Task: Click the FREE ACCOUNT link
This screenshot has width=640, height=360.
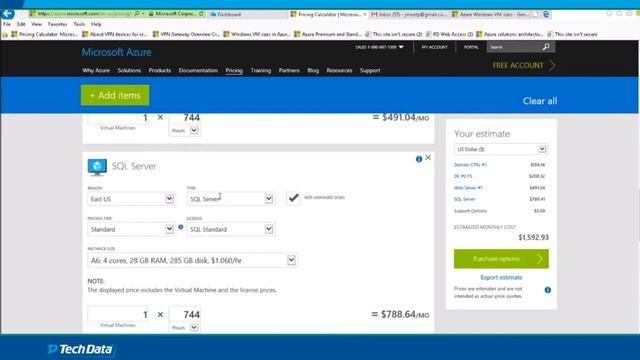Action: coord(518,65)
